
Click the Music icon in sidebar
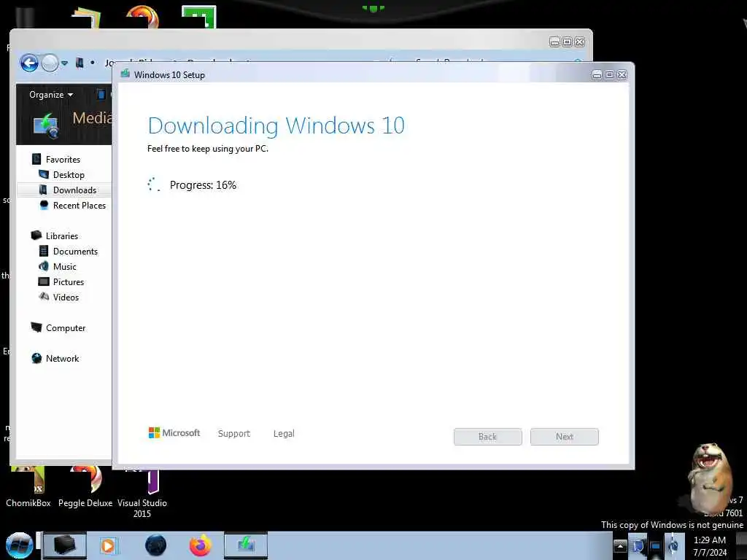(43, 266)
